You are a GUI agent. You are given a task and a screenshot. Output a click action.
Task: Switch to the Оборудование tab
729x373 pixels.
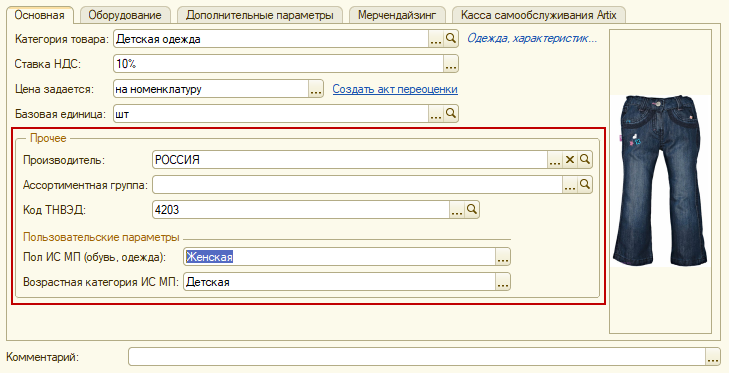coord(125,15)
